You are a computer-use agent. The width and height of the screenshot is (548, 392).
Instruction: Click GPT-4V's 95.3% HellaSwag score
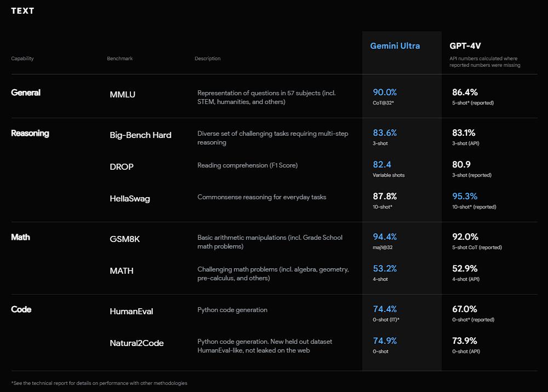pyautogui.click(x=465, y=196)
